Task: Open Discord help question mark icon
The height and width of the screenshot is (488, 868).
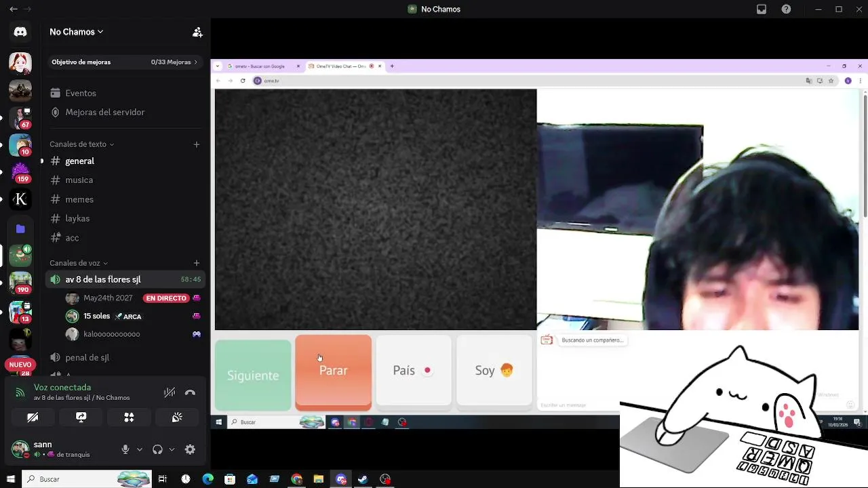Action: click(x=786, y=9)
